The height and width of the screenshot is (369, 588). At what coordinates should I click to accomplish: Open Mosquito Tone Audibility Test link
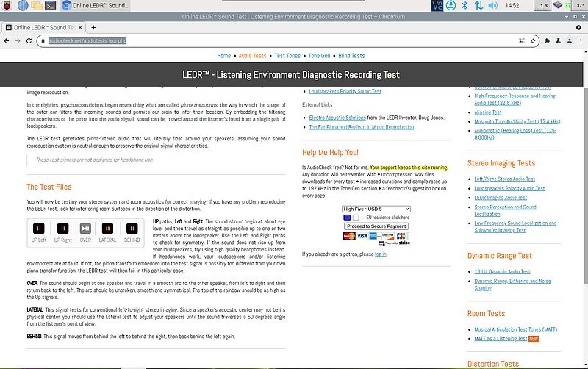click(x=517, y=121)
